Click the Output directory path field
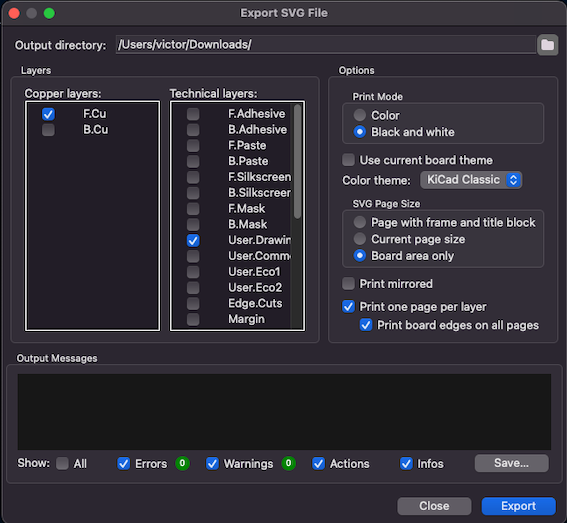The image size is (567, 523). point(325,44)
